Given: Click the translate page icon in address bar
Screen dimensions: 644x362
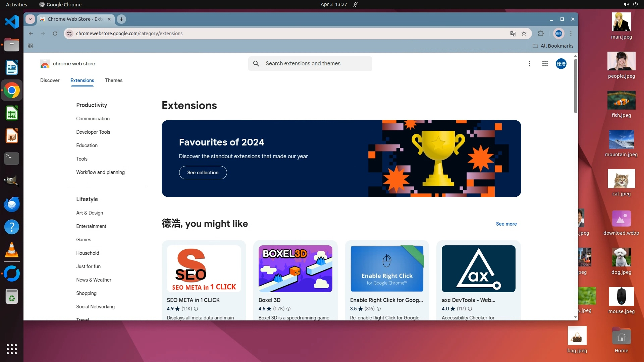Looking at the screenshot, I should 513,34.
